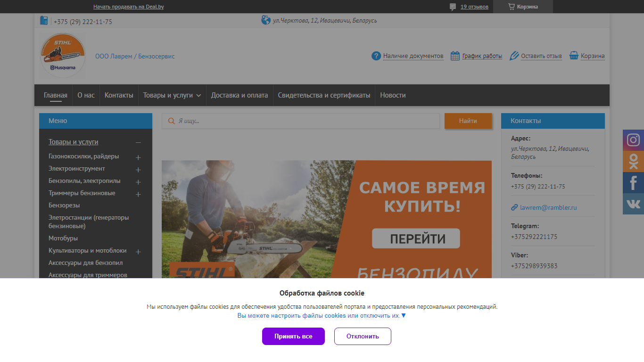Expand the Бензопилы, электропилы category
Image resolution: width=644 pixels, height=362 pixels.
[138, 182]
